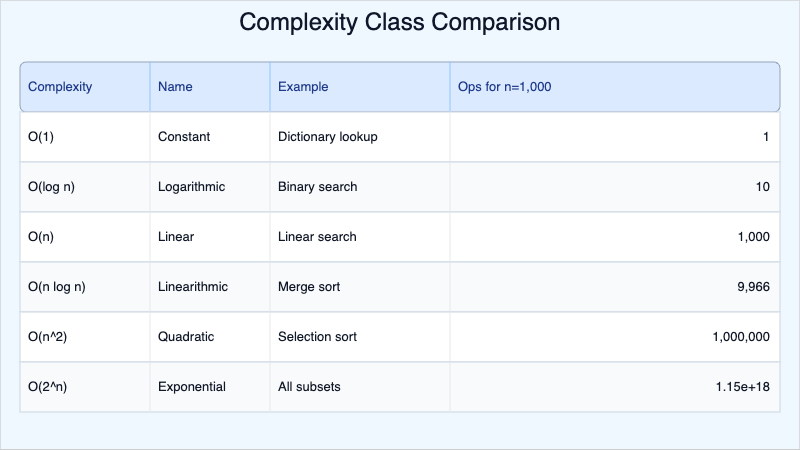Select the Selection sort example cell

click(x=317, y=337)
